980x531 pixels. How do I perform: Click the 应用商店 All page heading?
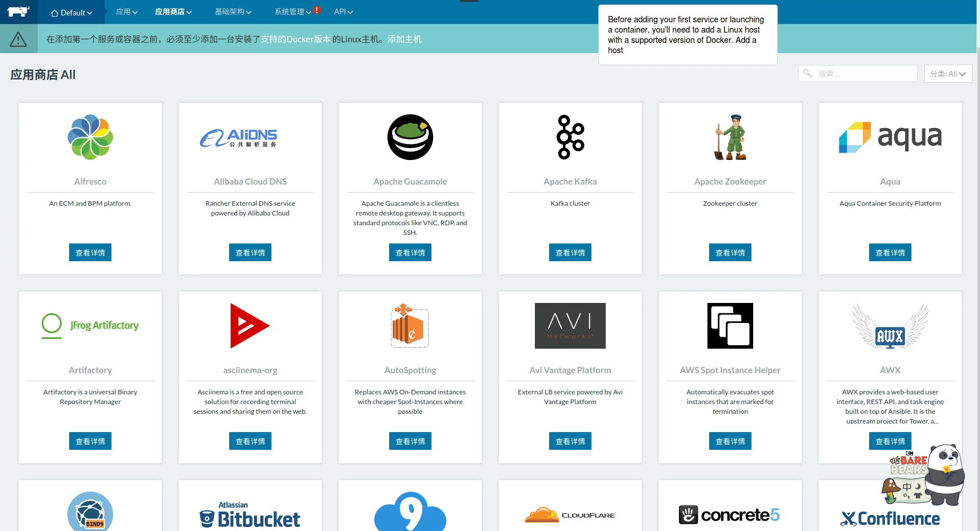click(43, 75)
